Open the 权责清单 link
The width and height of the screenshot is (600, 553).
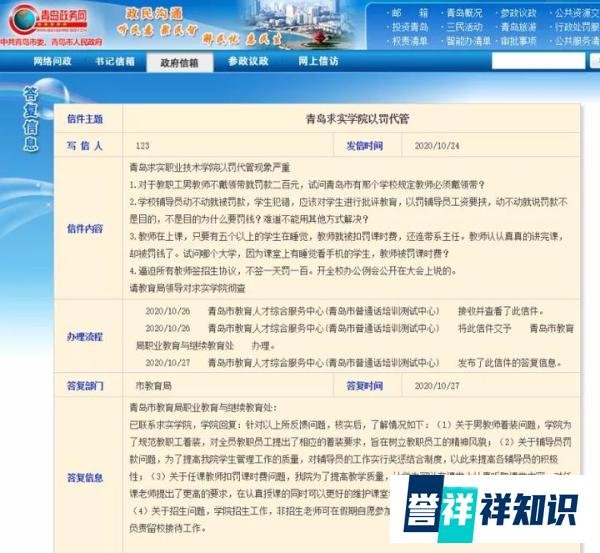[x=410, y=41]
